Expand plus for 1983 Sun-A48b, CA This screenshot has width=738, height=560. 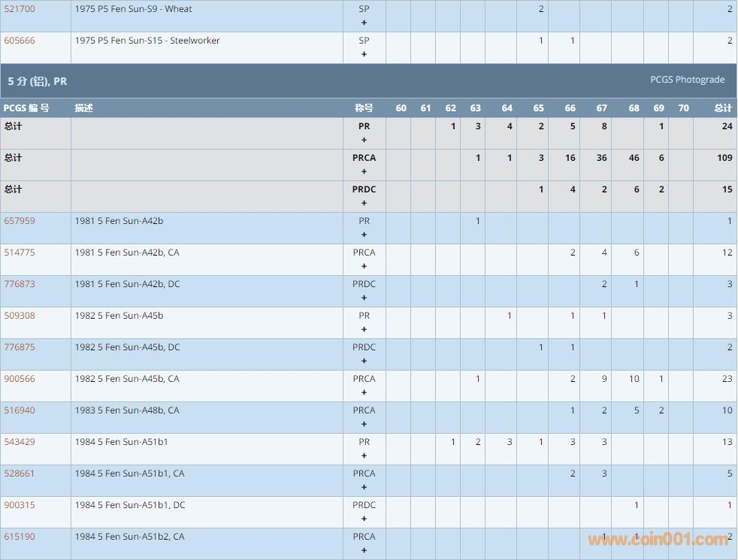[x=364, y=423]
